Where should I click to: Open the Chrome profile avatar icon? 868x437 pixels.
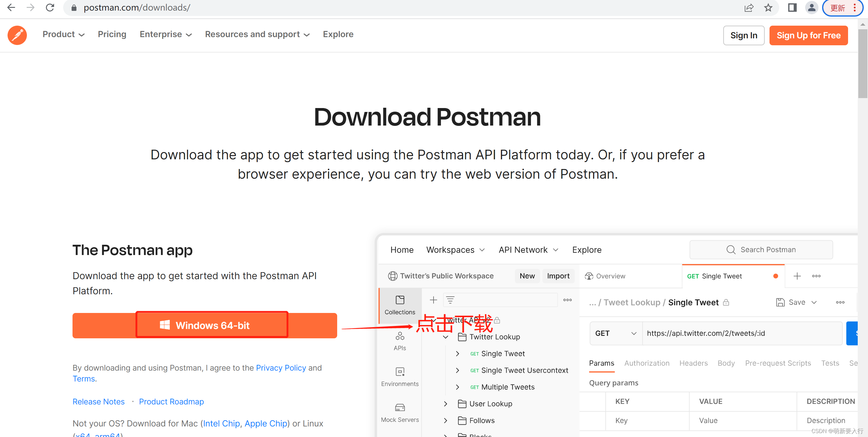[x=812, y=8]
